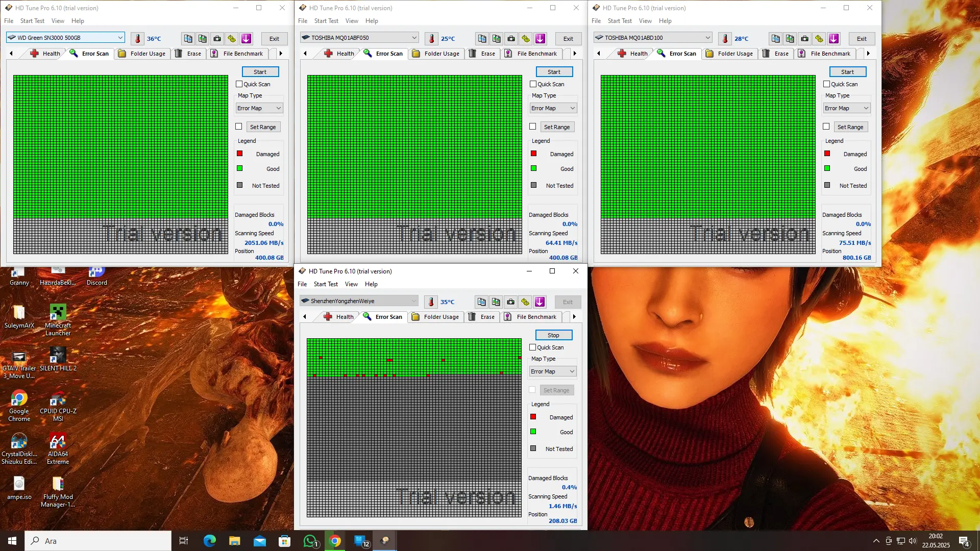Click Exit in TOSHIBA MQ01ABD100 window
Image resolution: width=980 pixels, height=551 pixels.
tap(862, 39)
